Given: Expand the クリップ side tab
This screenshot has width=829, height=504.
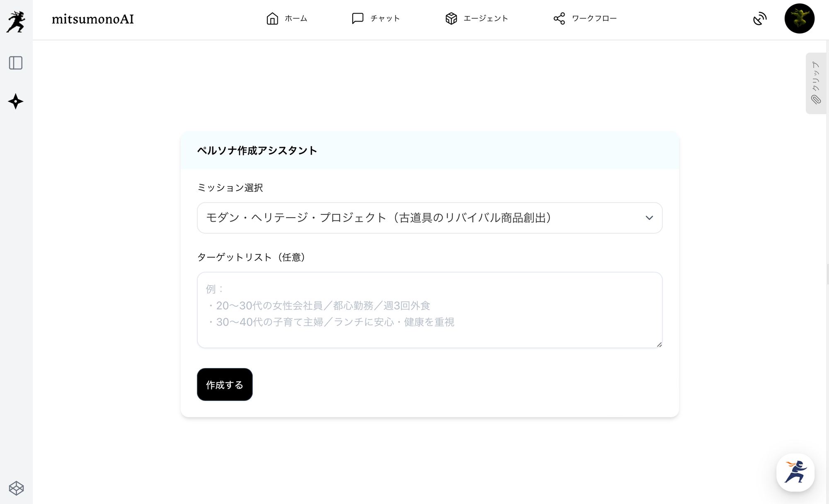Looking at the screenshot, I should [816, 77].
